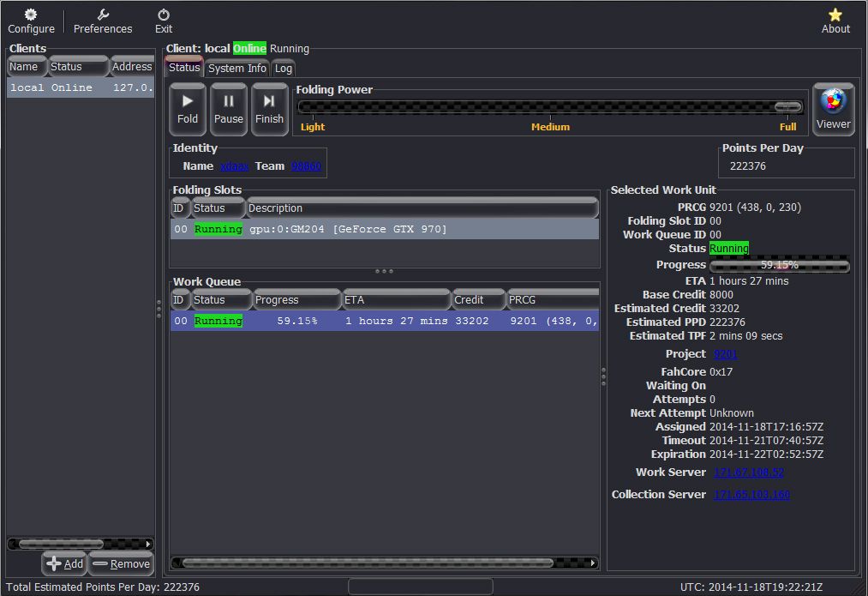The width and height of the screenshot is (868, 596).
Task: Click the Exit power icon
Action: pyautogui.click(x=164, y=15)
